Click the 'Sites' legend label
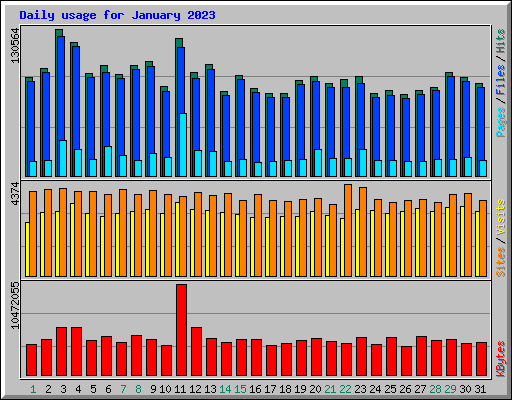The image size is (512, 400). pos(501,262)
